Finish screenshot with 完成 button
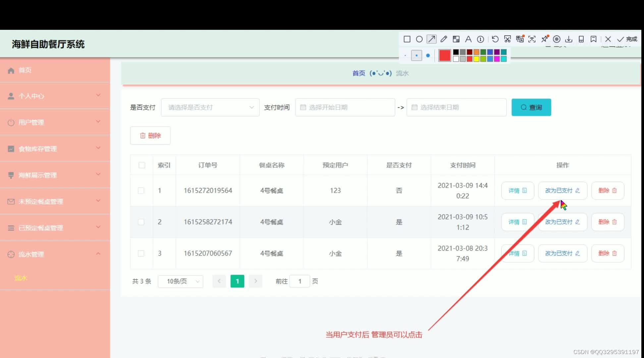Screen dimensions: 644x358 click(627, 39)
